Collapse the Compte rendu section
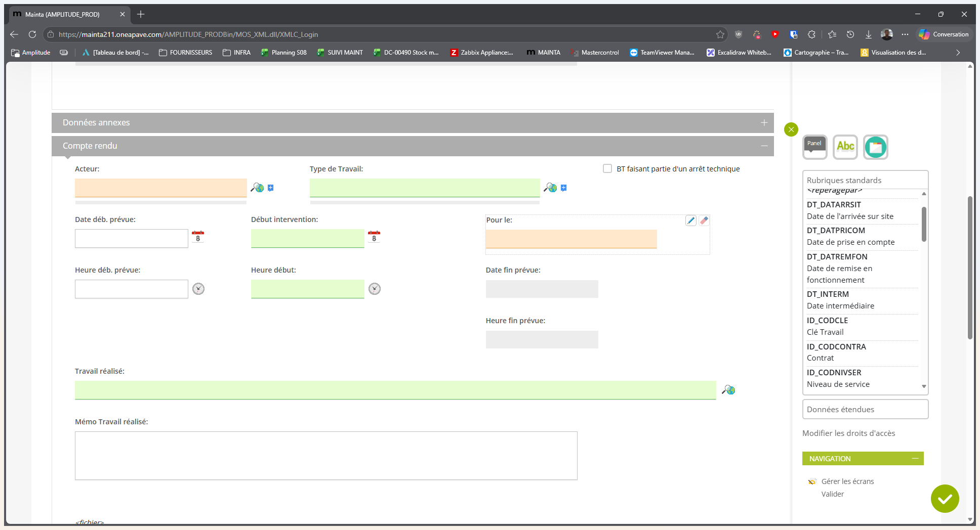This screenshot has height=530, width=980. click(764, 146)
